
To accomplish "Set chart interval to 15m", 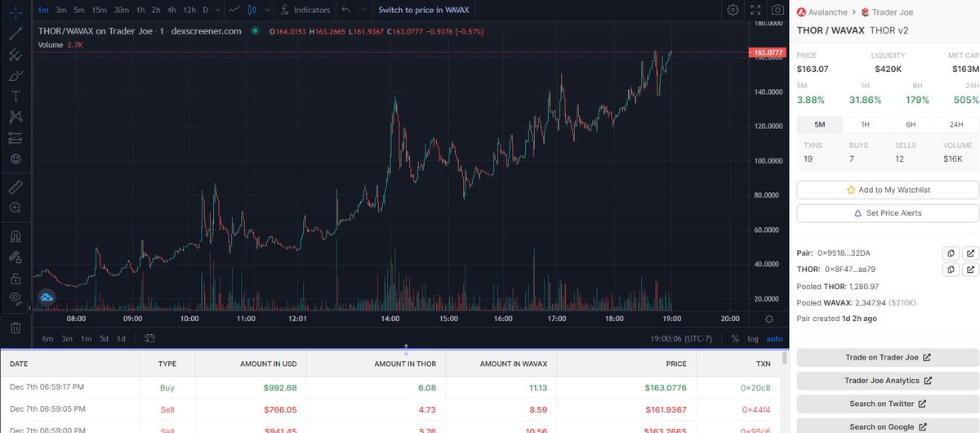I will (x=99, y=10).
